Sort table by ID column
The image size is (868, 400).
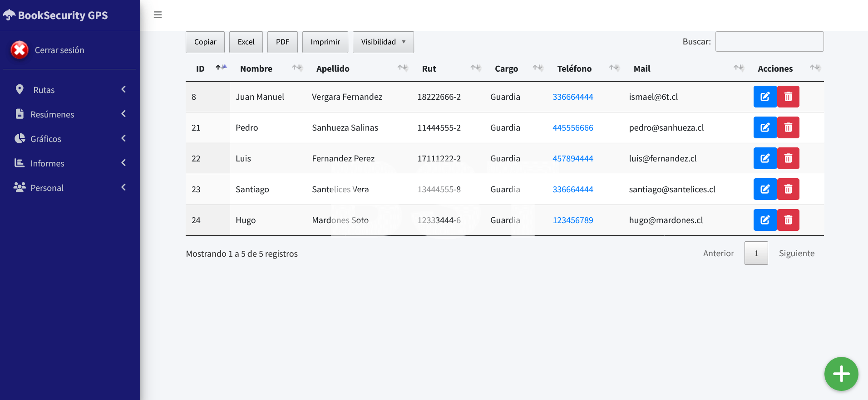(208, 68)
